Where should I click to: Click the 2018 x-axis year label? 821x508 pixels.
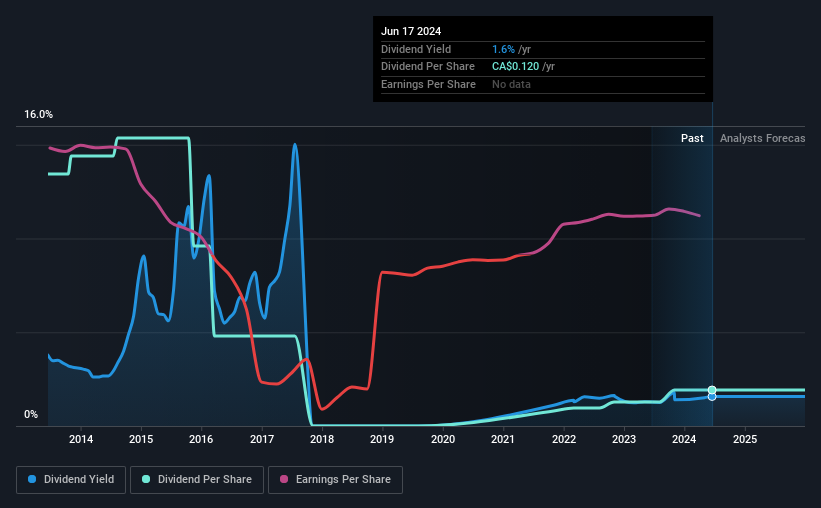click(x=322, y=439)
